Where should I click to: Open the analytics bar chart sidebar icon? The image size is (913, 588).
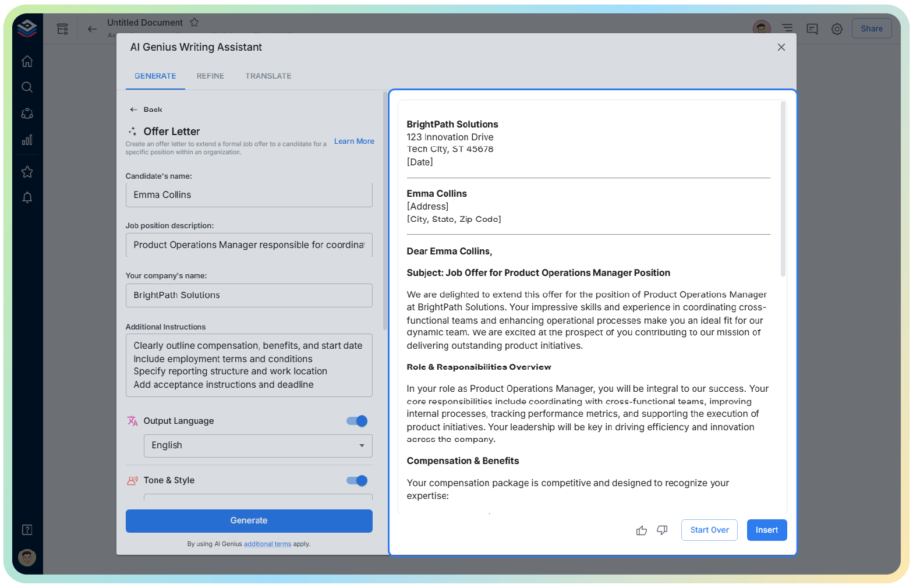pos(27,140)
